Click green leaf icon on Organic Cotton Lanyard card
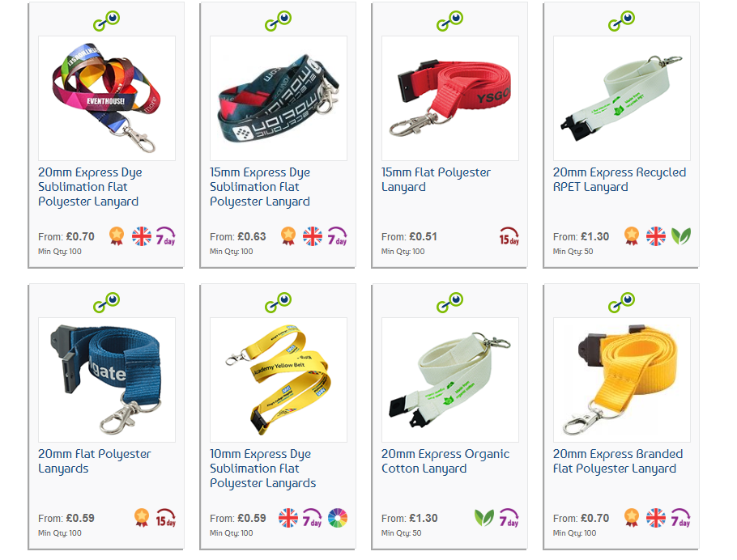The image size is (737, 560). [x=484, y=518]
